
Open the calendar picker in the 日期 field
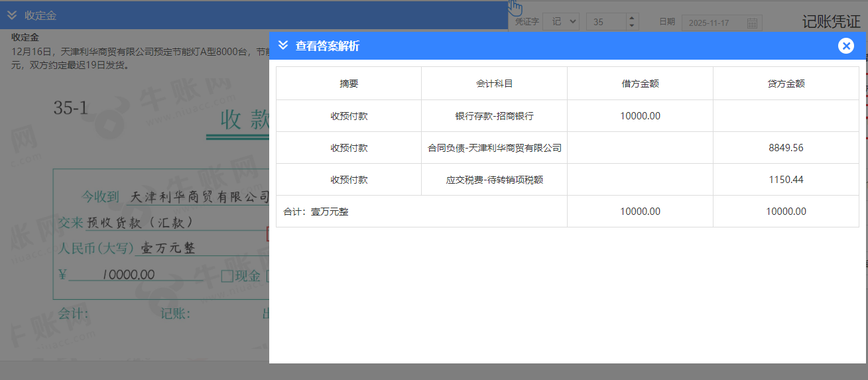coord(752,23)
